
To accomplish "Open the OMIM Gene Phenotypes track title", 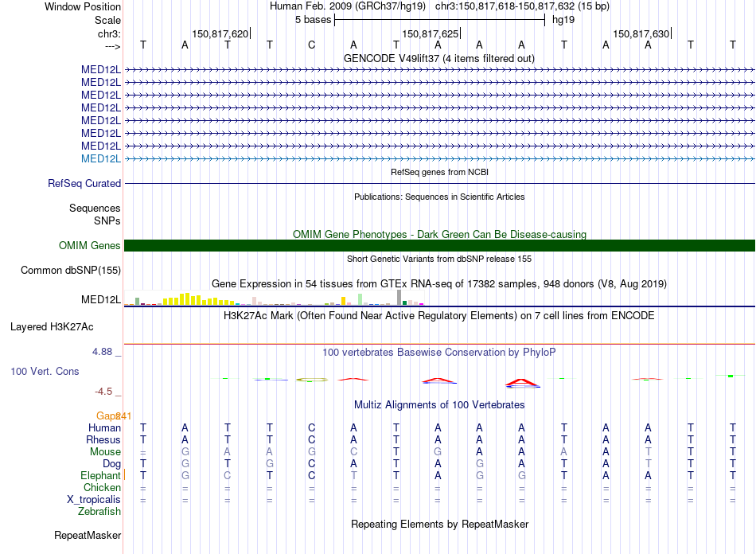I will point(439,234).
